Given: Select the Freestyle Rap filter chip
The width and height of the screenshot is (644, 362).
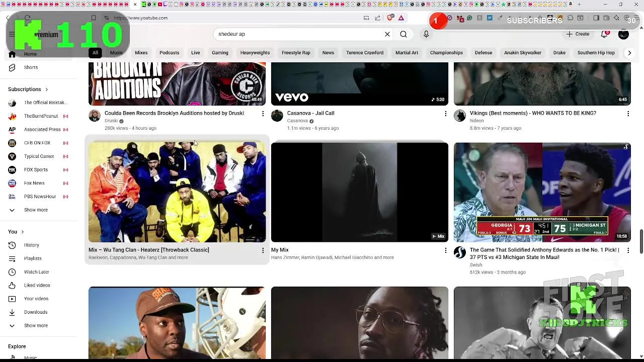Looking at the screenshot, I should (296, 53).
